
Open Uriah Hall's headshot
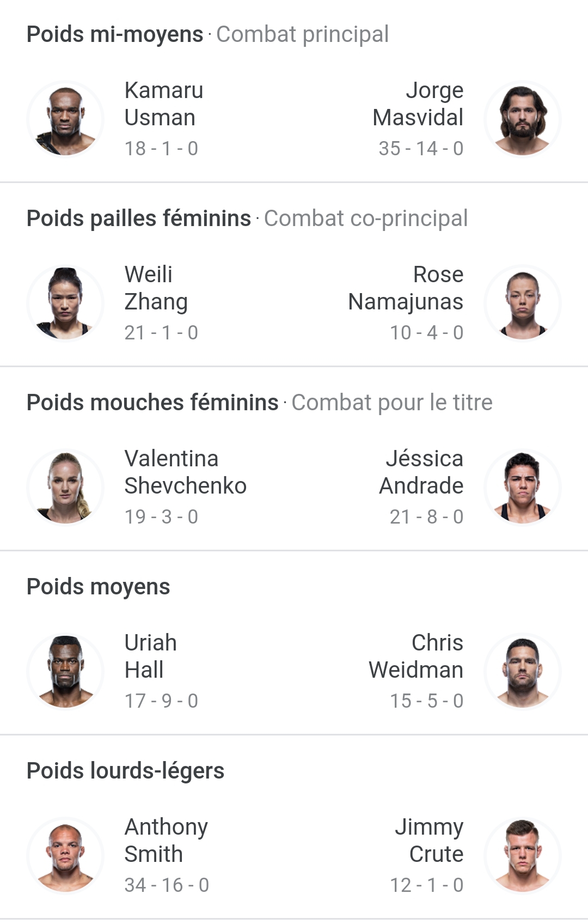coord(65,671)
